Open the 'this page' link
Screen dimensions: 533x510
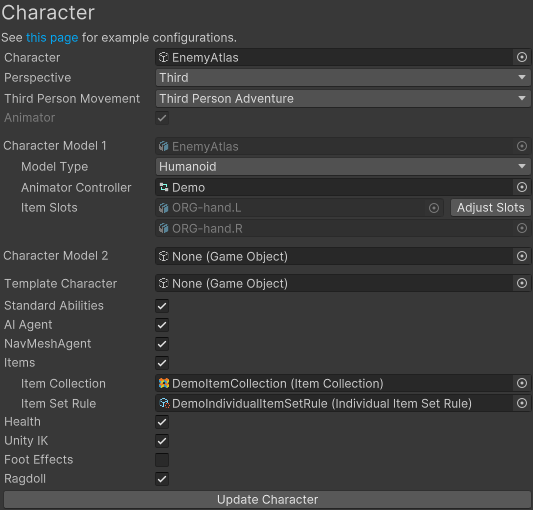click(52, 37)
